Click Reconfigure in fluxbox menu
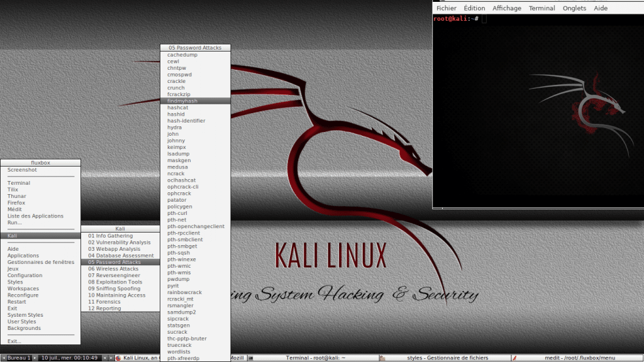This screenshot has width=644, height=362. [x=40, y=295]
